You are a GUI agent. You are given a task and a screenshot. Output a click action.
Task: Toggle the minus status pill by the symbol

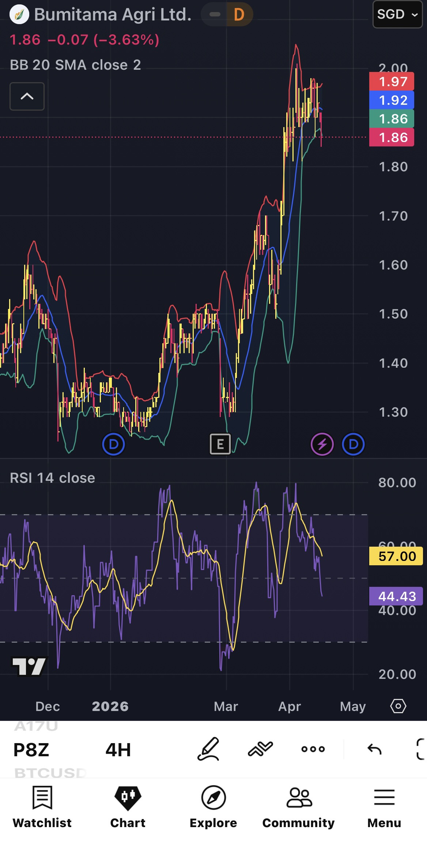pyautogui.click(x=215, y=15)
